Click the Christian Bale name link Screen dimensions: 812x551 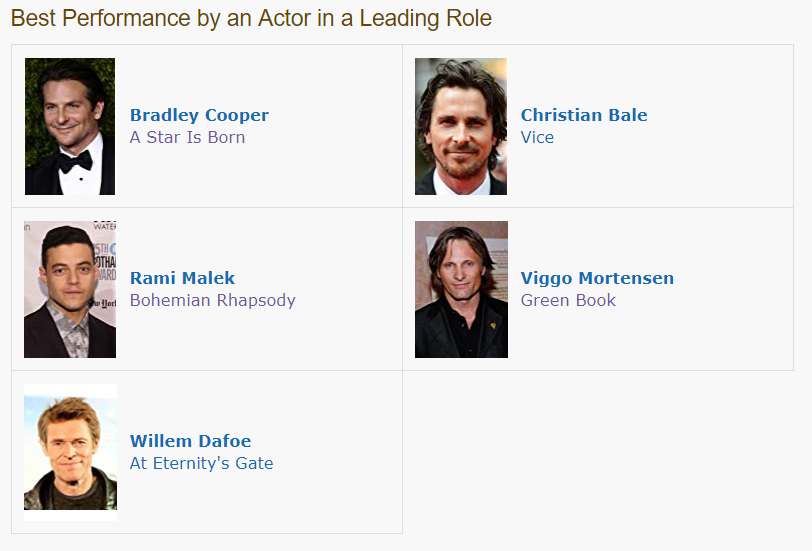click(584, 115)
